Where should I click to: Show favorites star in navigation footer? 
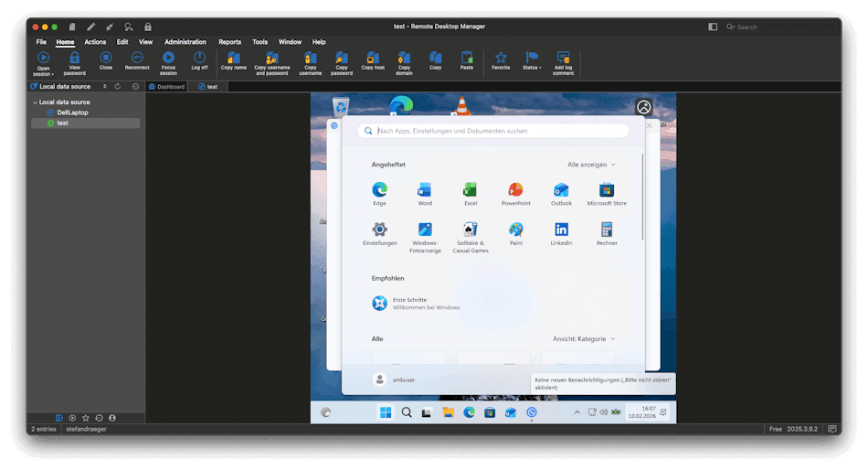click(85, 418)
